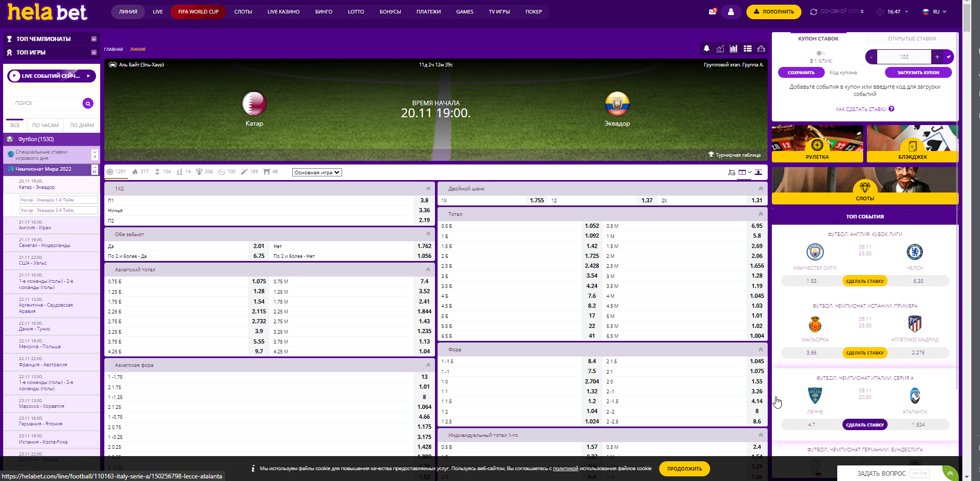This screenshot has width=980, height=481.
Task: Click the soccer ball icon beside Футбол
Action: (x=10, y=139)
